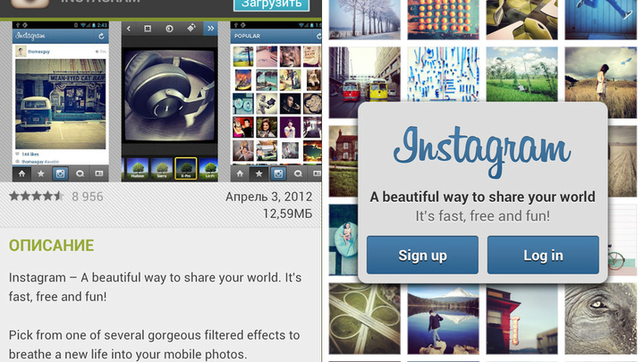
Task: Open the highway interchange aerial photo
Action: tap(364, 319)
